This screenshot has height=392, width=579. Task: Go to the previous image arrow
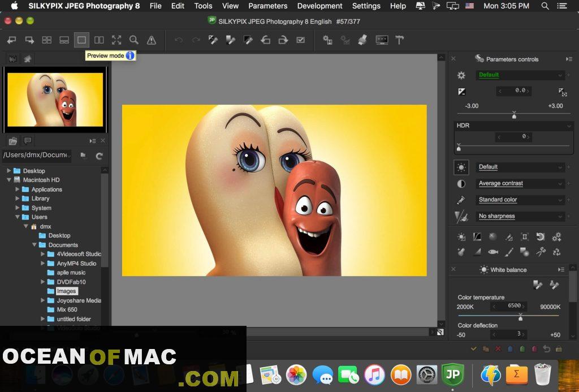point(12,40)
